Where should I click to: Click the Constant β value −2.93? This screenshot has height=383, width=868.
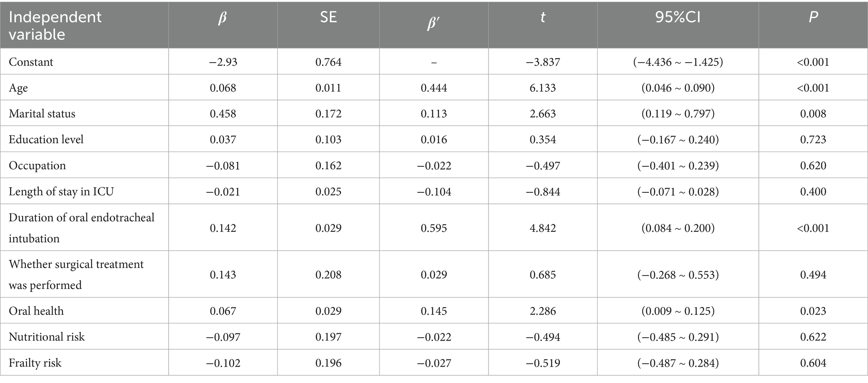tap(223, 62)
